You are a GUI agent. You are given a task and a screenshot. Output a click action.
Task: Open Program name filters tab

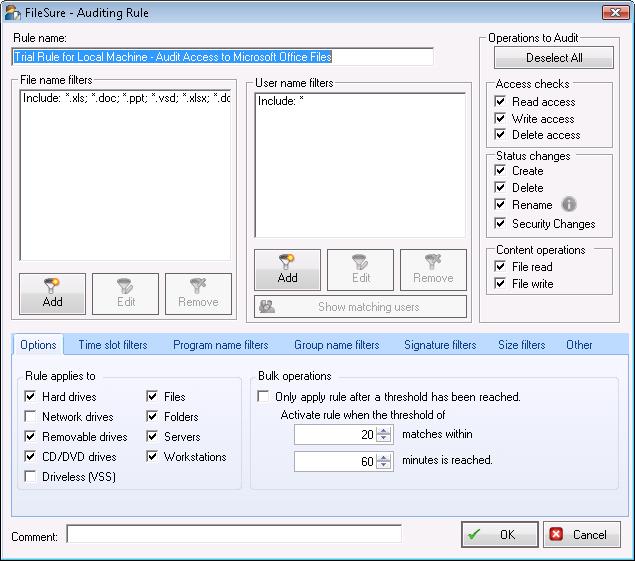point(221,345)
